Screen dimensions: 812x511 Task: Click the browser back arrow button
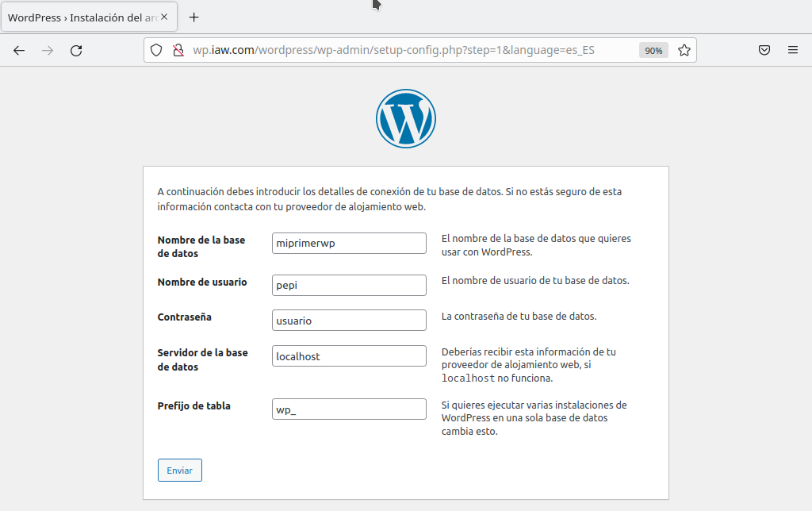tap(19, 50)
